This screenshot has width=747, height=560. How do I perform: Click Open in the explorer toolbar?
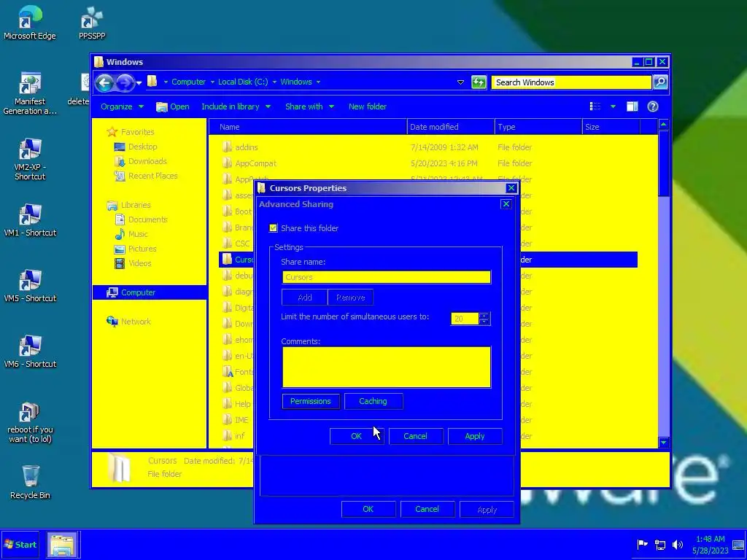click(173, 106)
